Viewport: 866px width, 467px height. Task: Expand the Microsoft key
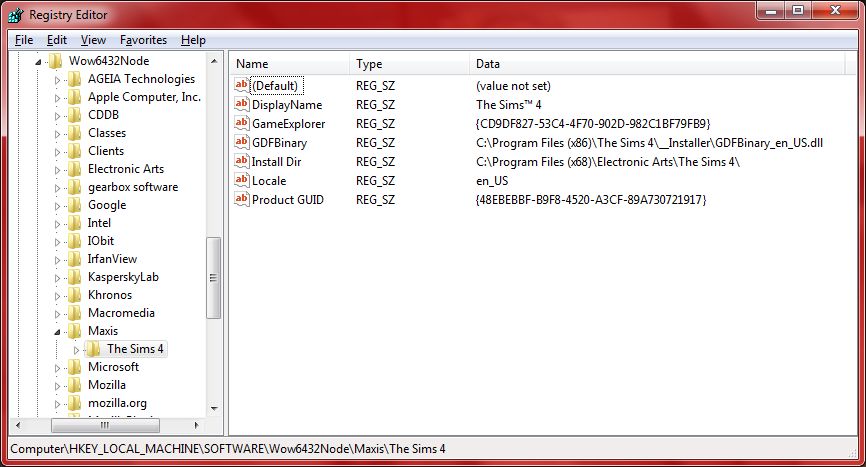coord(57,368)
